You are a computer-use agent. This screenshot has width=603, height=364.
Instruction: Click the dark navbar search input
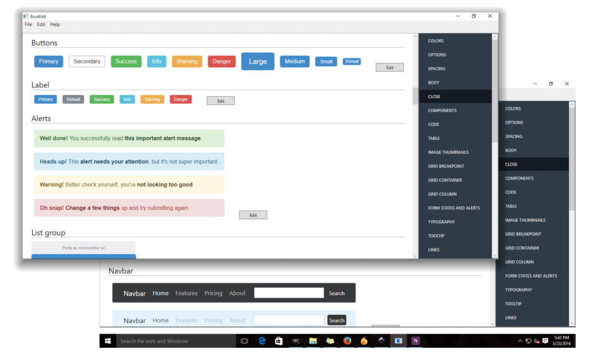point(289,293)
